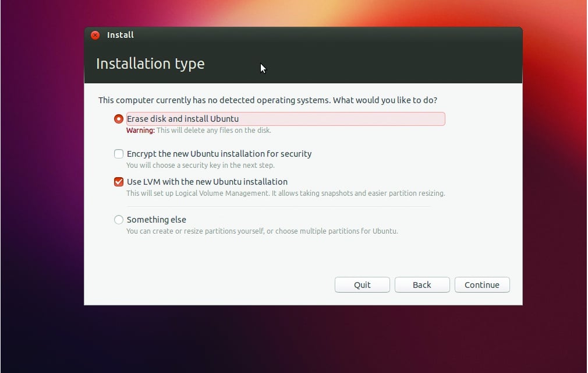
Task: Click the 'no detected operating systems' question text
Action: point(268,100)
